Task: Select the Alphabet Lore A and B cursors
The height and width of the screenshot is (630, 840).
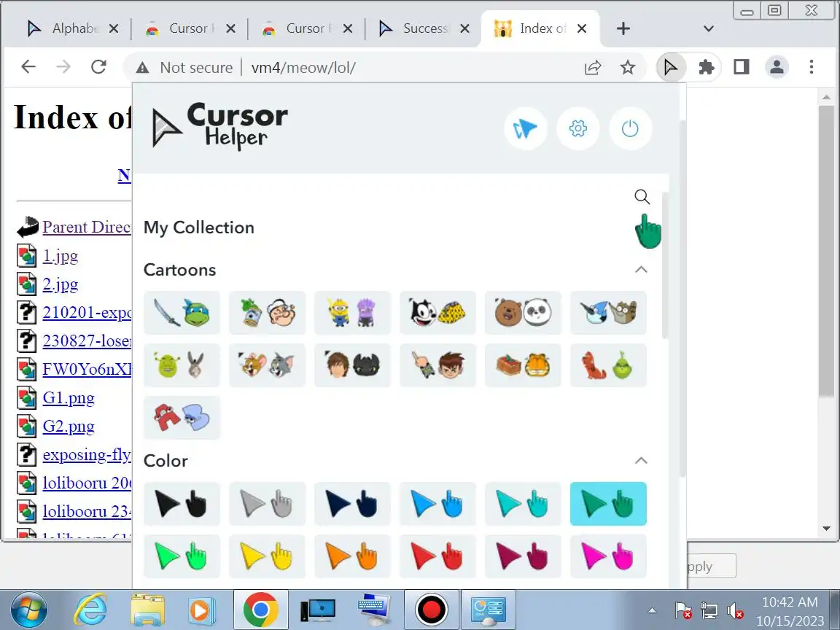Action: point(182,418)
